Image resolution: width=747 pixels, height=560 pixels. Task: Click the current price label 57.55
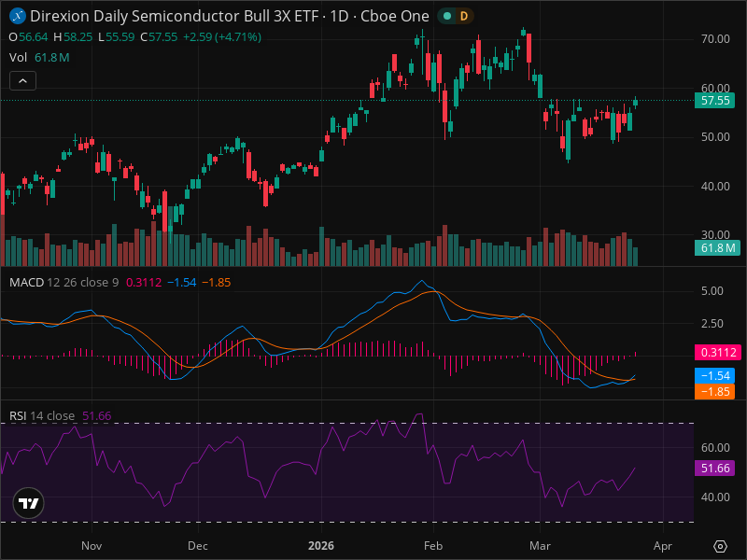point(714,101)
